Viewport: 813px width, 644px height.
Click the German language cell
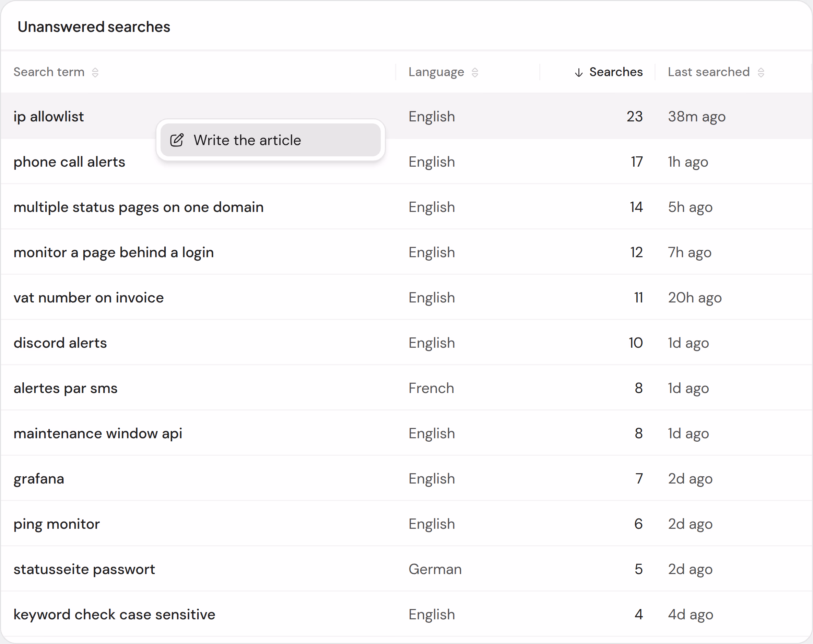click(435, 569)
